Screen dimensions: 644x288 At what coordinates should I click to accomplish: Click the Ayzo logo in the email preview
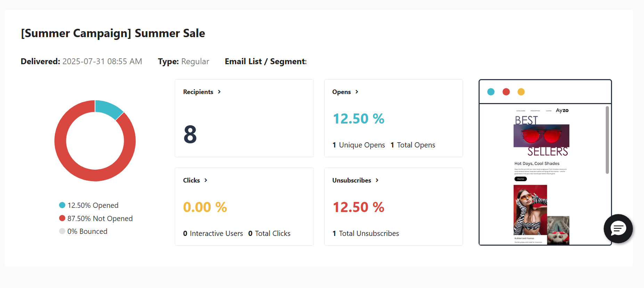point(562,110)
